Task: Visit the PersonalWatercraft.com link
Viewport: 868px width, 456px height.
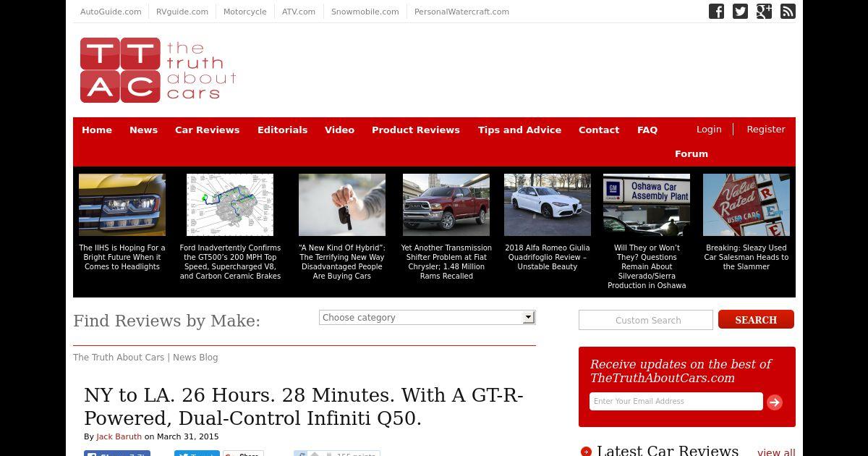Action: tap(461, 12)
